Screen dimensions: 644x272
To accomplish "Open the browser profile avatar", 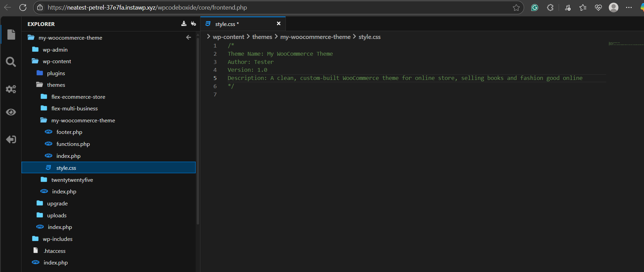I will [x=614, y=8].
